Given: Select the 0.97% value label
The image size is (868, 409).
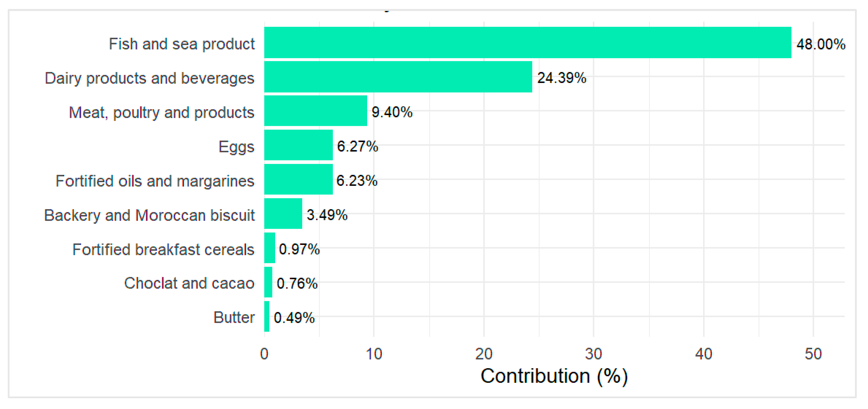Looking at the screenshot, I should [299, 249].
